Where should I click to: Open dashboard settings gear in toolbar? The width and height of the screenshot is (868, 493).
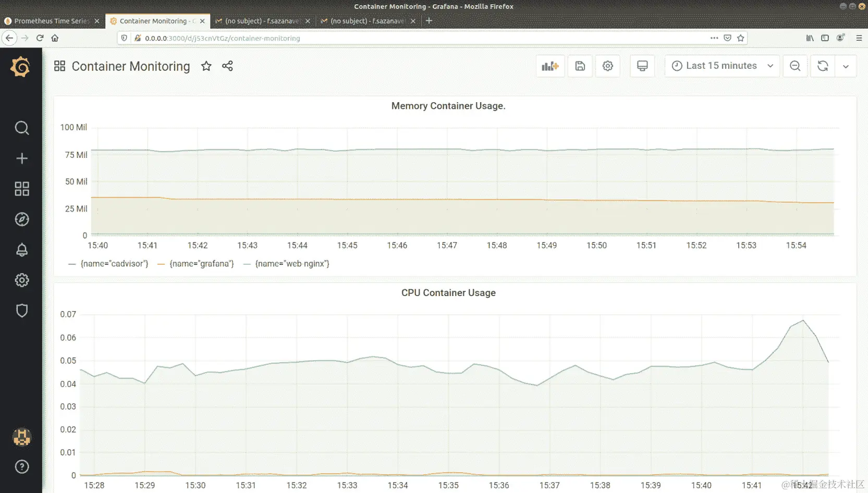pos(607,66)
